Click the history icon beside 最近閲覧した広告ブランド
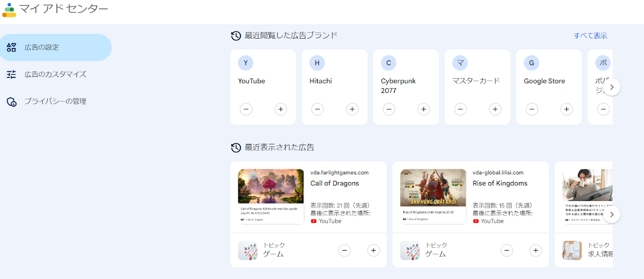This screenshot has height=279, width=644. click(236, 36)
